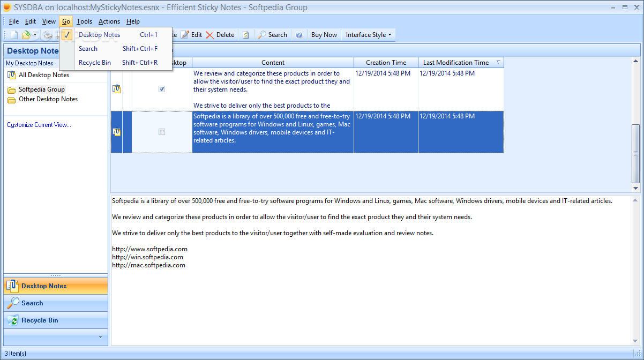This screenshot has height=360, width=644.
Task: Open the File menu
Action: coord(14,21)
